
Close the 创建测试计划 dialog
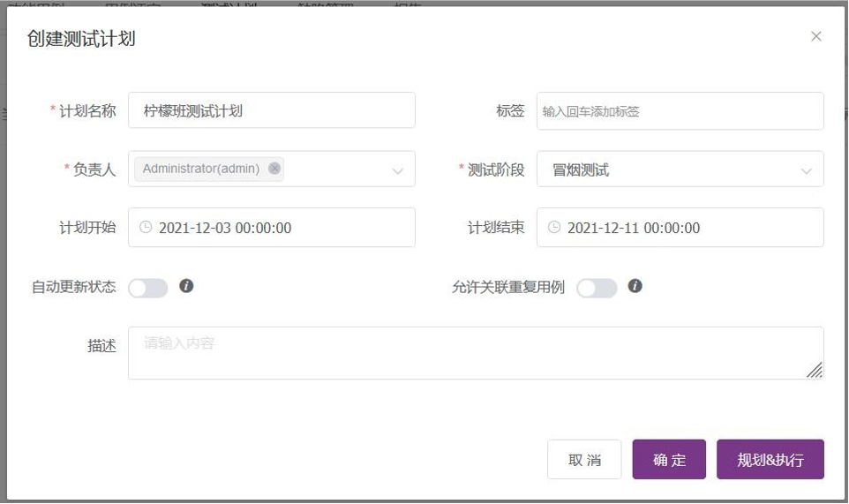click(816, 36)
